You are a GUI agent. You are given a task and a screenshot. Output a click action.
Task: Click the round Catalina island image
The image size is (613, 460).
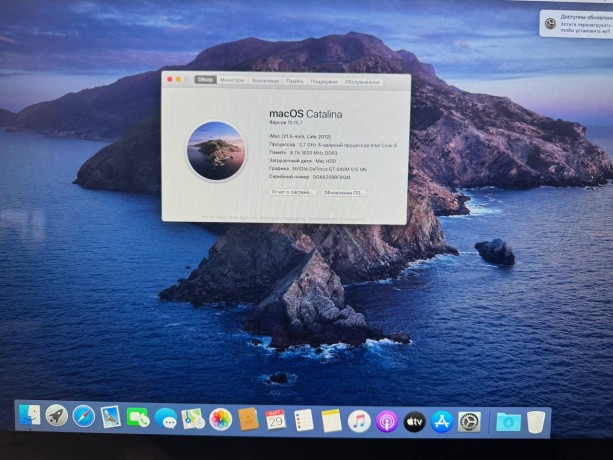tap(216, 151)
